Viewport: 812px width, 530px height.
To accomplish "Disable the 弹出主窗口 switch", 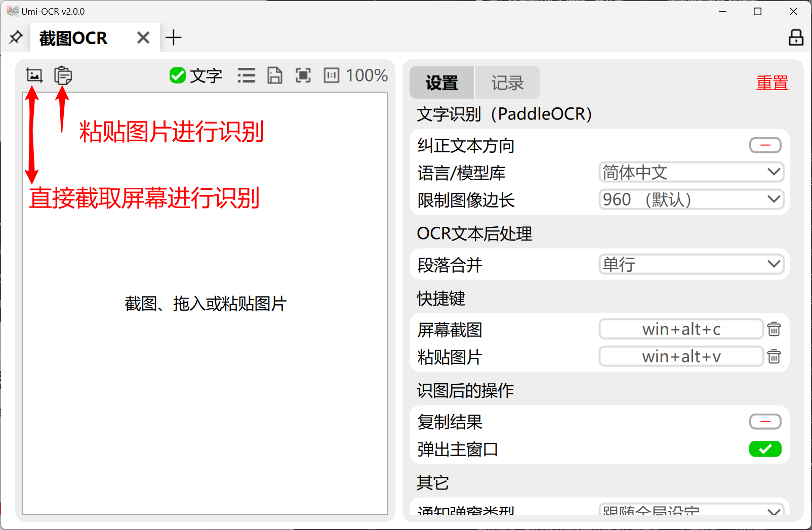I will tap(765, 449).
